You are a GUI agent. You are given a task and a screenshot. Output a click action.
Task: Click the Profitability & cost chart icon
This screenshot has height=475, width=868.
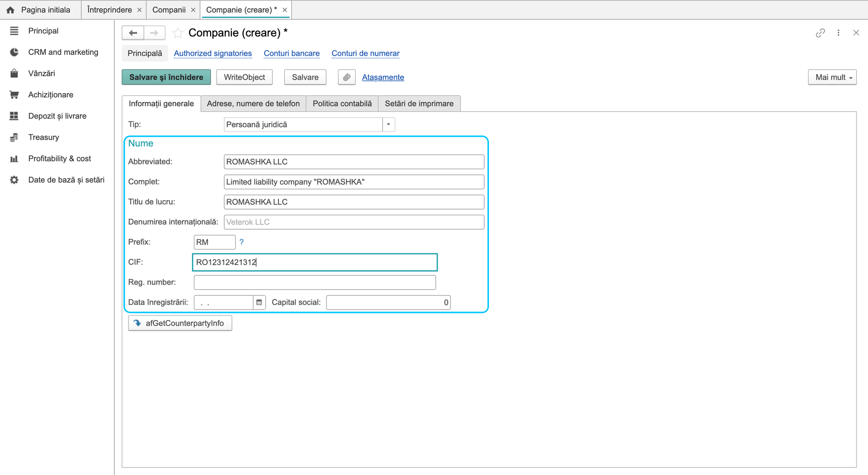tap(14, 159)
